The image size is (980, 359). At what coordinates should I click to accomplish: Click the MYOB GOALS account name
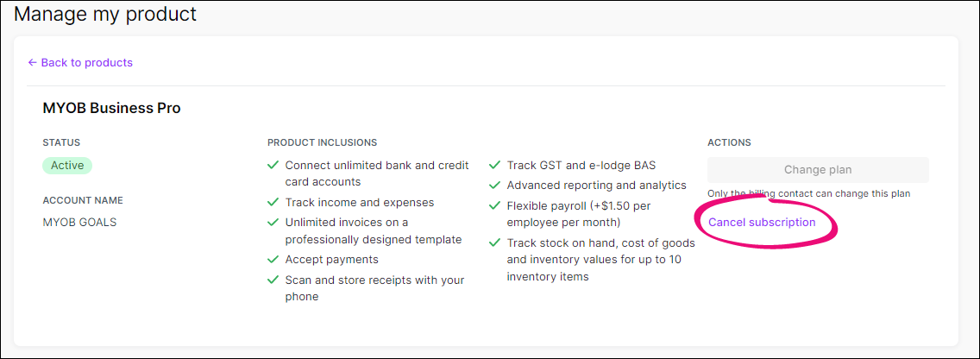click(x=79, y=222)
